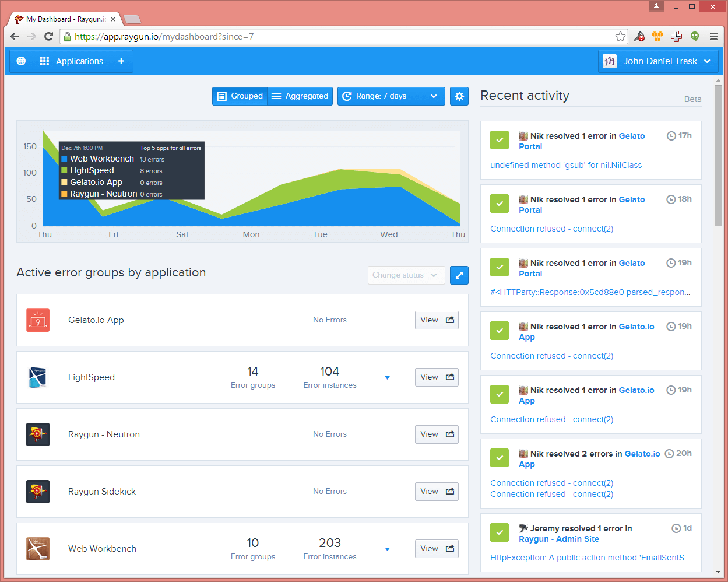Viewport: 728px width, 582px height.
Task: Click the Gelato.io App yellow legend swatch
Action: (x=65, y=182)
